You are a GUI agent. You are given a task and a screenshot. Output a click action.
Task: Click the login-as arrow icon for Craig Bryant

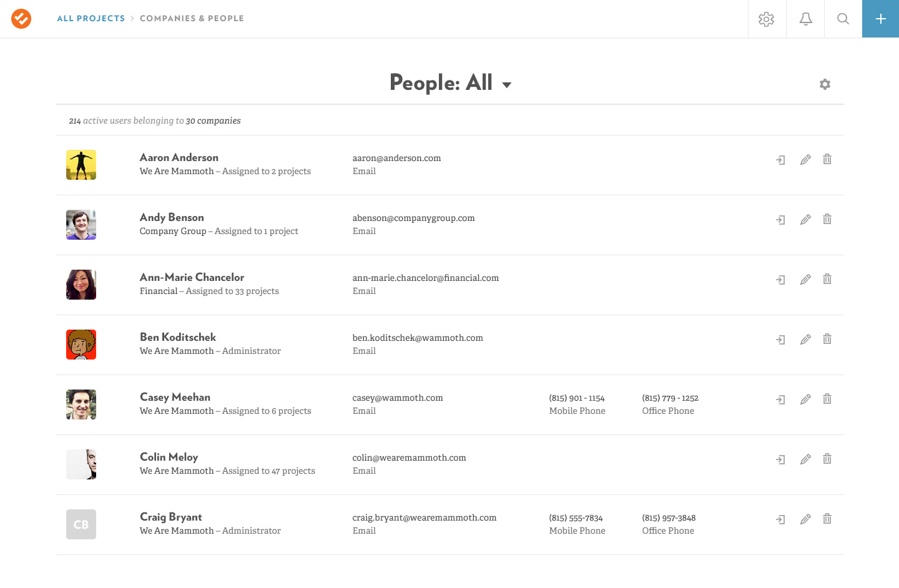[x=780, y=519]
